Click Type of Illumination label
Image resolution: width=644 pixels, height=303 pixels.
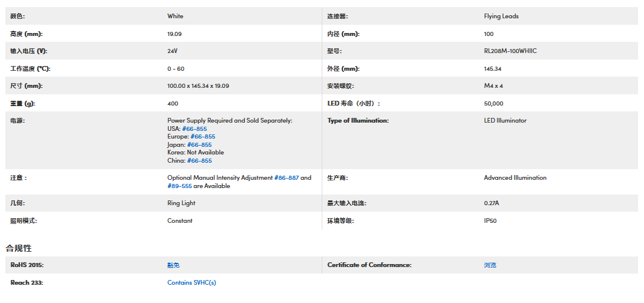[358, 120]
